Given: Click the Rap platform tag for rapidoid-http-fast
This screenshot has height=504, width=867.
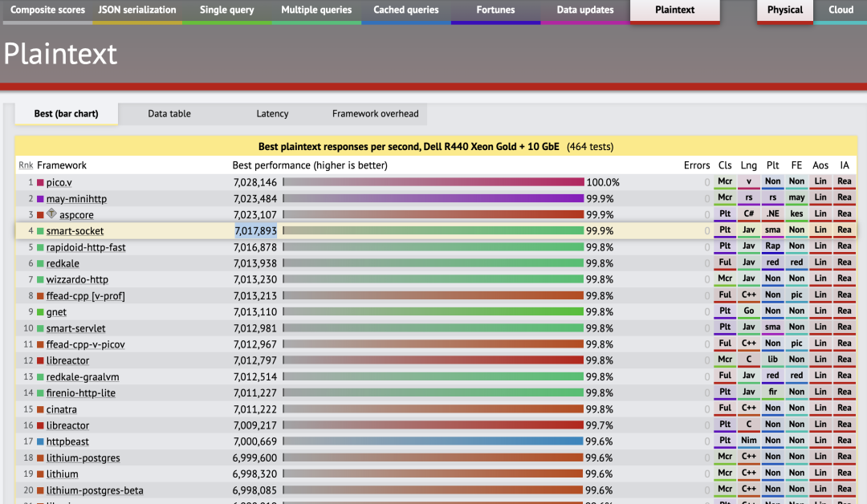Looking at the screenshot, I should [772, 246].
